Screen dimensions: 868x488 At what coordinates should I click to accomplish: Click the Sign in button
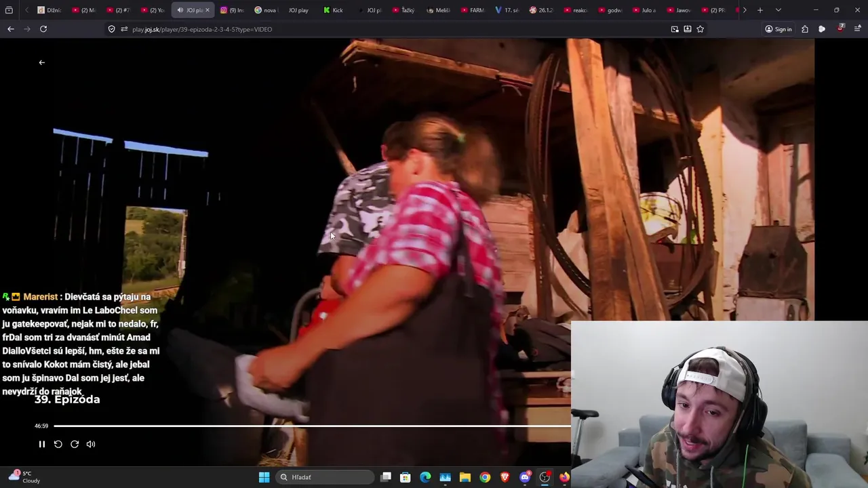coord(778,29)
